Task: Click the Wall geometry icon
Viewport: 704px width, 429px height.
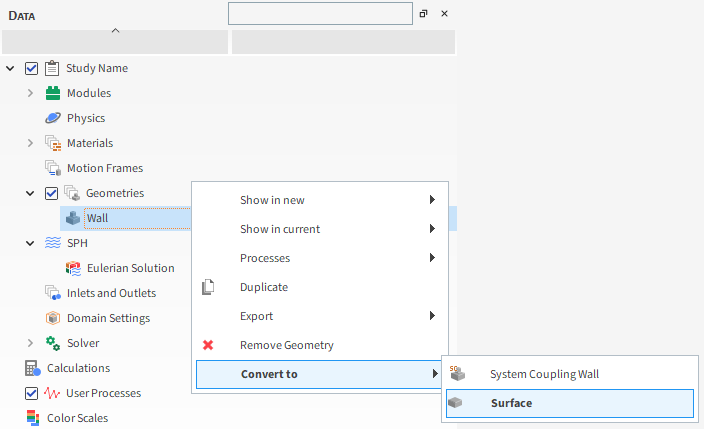Action: pyautogui.click(x=73, y=218)
